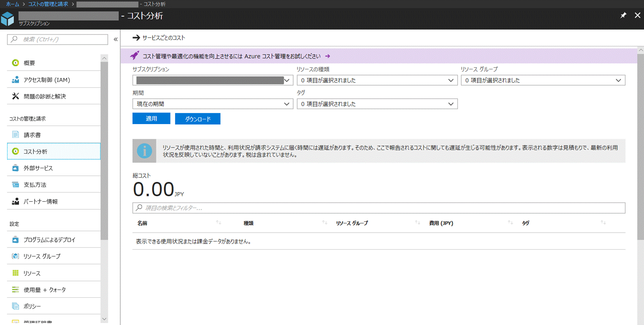Select 外部サービス menu item
This screenshot has height=325, width=644.
click(54, 168)
